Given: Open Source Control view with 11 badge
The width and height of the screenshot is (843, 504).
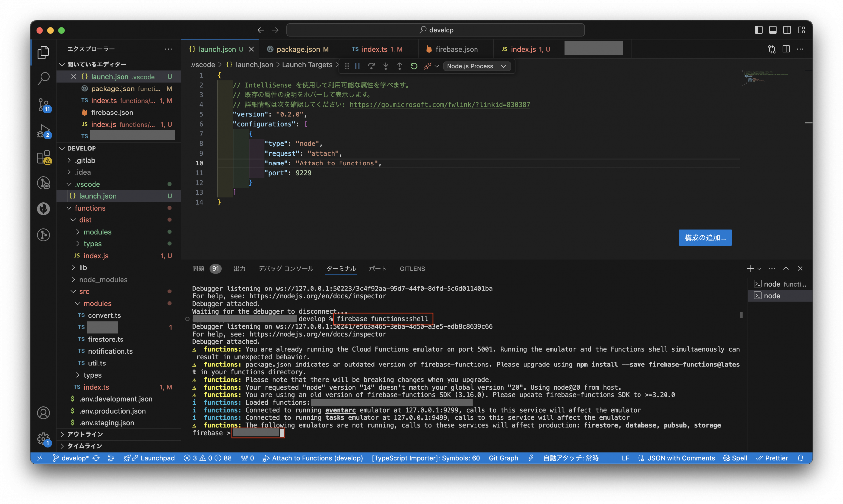Looking at the screenshot, I should pyautogui.click(x=43, y=105).
